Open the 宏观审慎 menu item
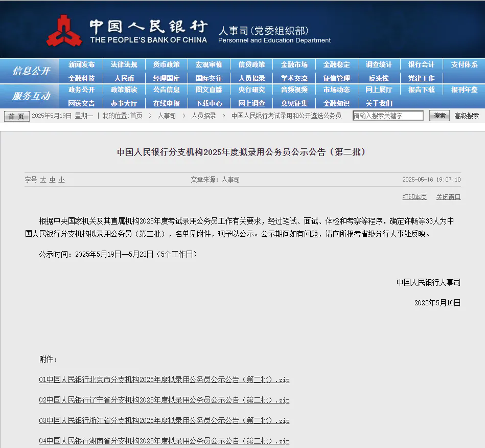 point(209,65)
